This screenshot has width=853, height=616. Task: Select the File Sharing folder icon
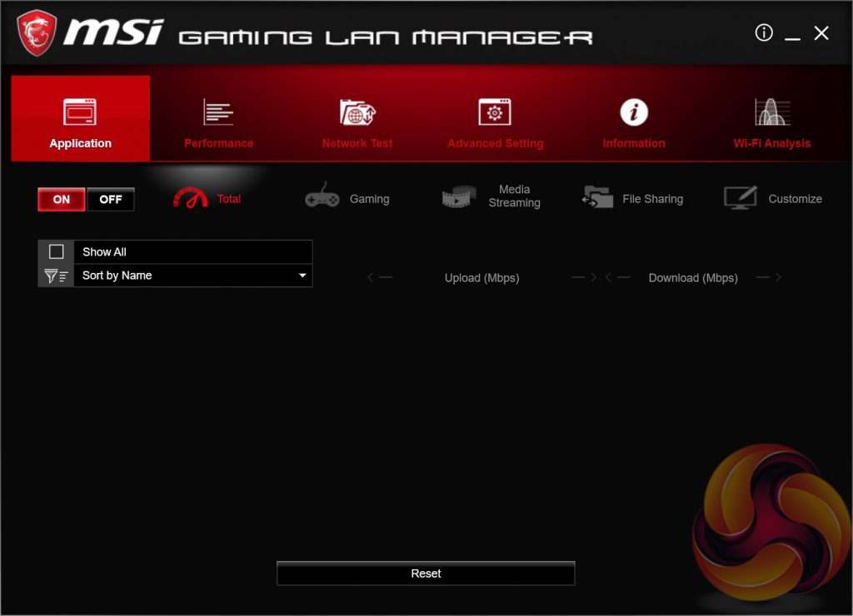click(x=596, y=196)
